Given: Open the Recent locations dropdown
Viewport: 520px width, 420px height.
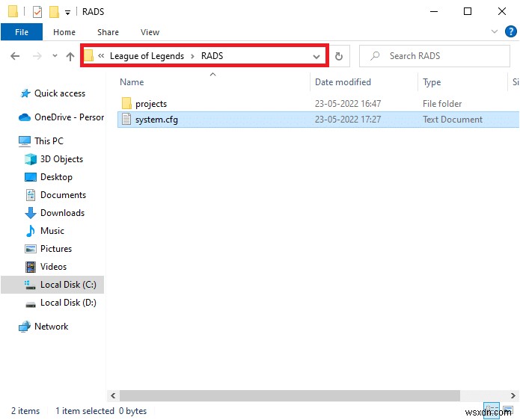Looking at the screenshot, I should click(55, 55).
